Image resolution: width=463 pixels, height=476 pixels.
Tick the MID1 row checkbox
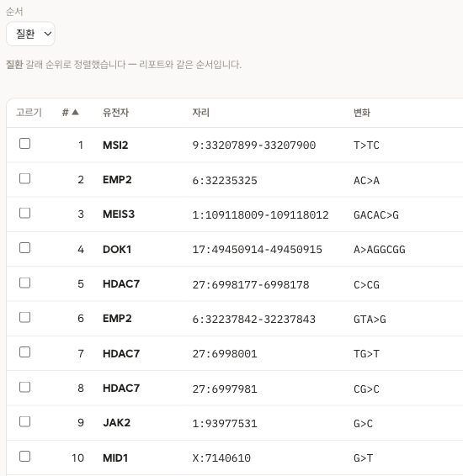point(25,457)
